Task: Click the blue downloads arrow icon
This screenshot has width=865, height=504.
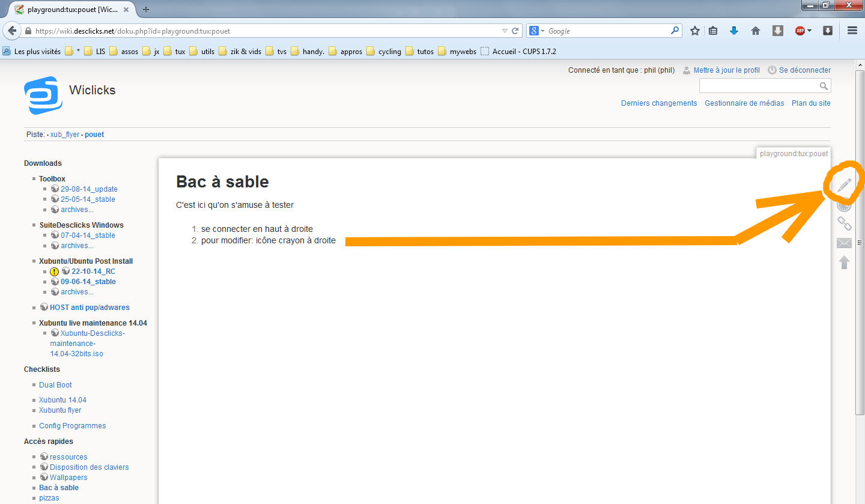Action: tap(733, 31)
